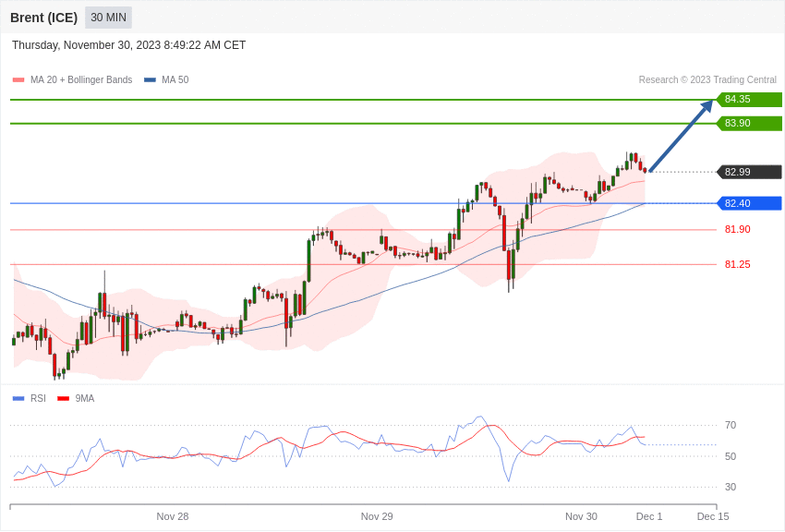The image size is (785, 532).
Task: Click the green 84.35 resistance price tag
Action: click(749, 100)
